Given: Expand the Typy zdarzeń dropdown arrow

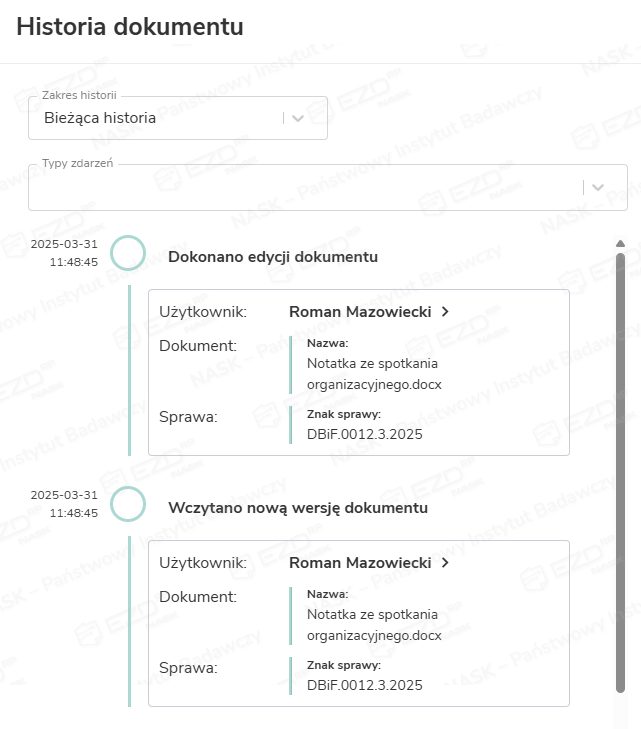Looking at the screenshot, I should pyautogui.click(x=598, y=187).
